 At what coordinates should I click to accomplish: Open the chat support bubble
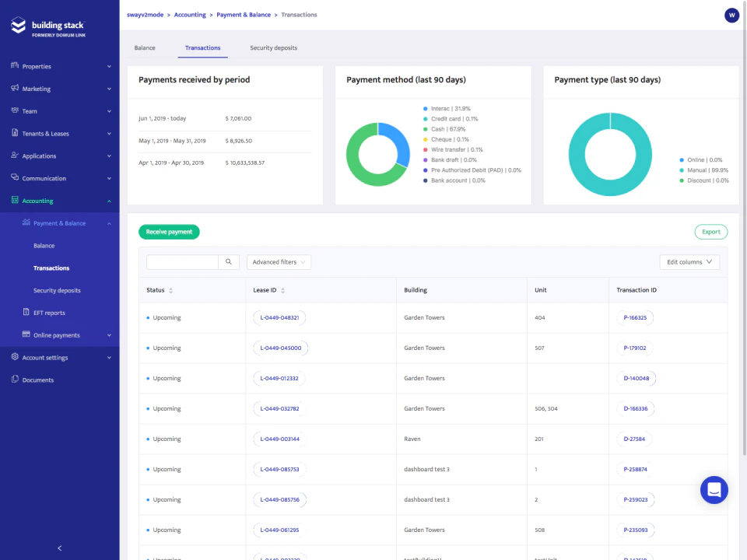coord(714,490)
